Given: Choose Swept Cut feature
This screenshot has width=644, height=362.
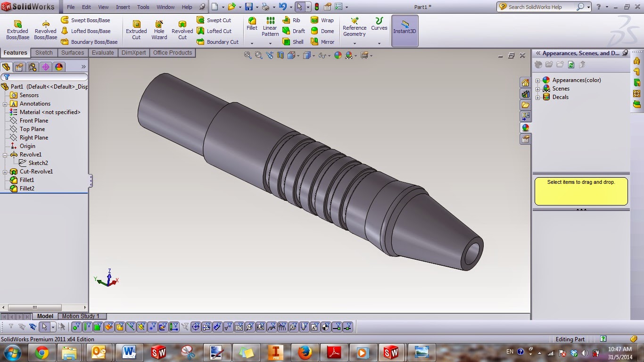Looking at the screenshot, I should (214, 20).
